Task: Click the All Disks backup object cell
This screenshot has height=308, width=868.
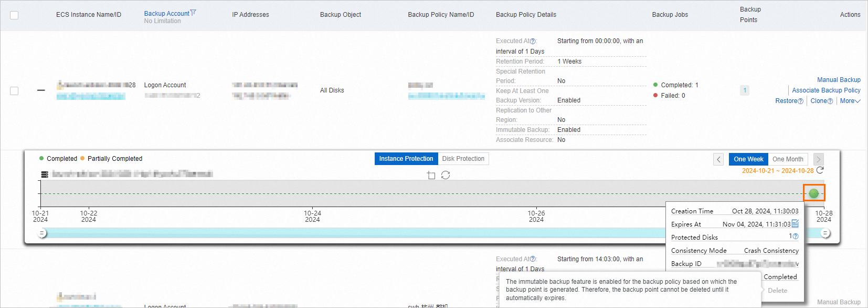Action: (332, 90)
